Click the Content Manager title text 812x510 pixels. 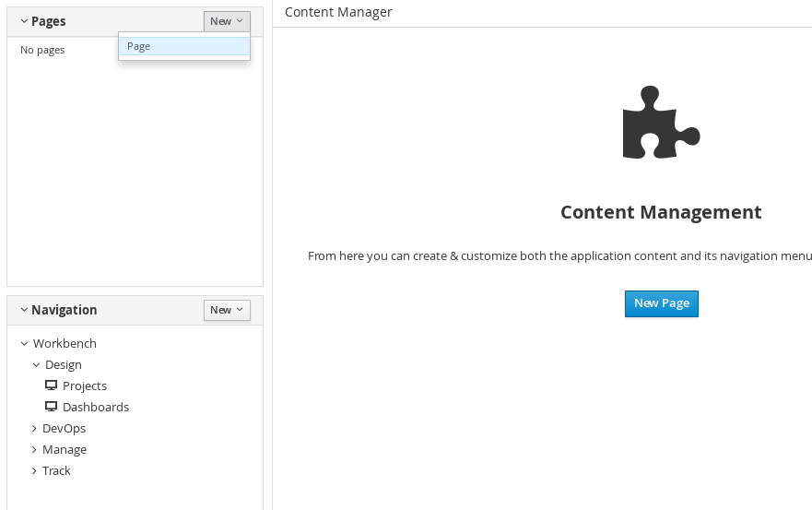tap(338, 12)
